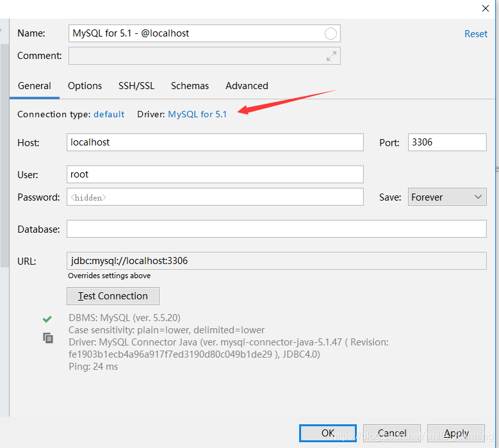Copy test connection results with the copy icon

(x=48, y=338)
